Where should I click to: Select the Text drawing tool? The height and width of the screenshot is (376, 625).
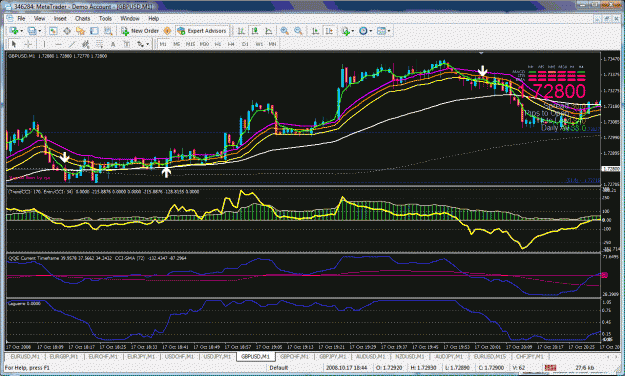click(x=113, y=44)
